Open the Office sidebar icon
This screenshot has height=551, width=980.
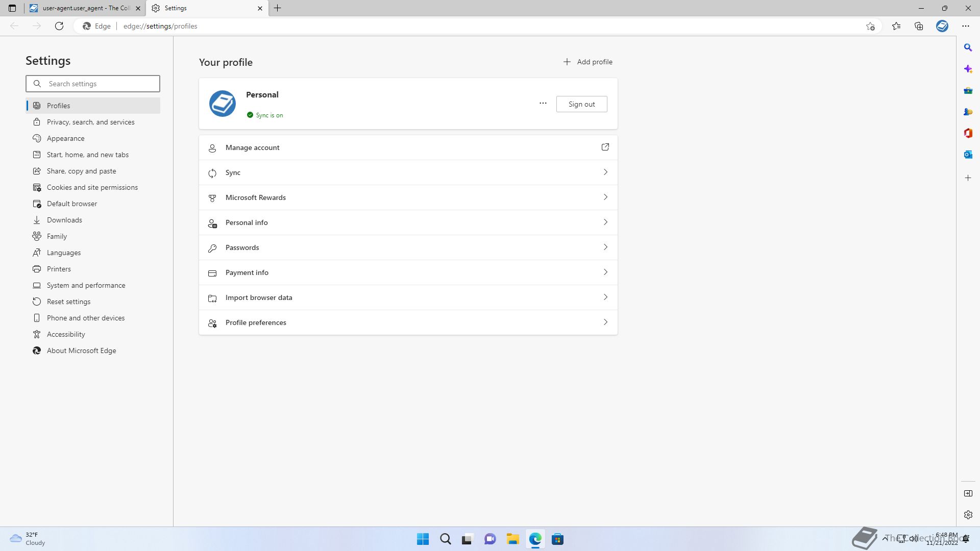pos(968,133)
